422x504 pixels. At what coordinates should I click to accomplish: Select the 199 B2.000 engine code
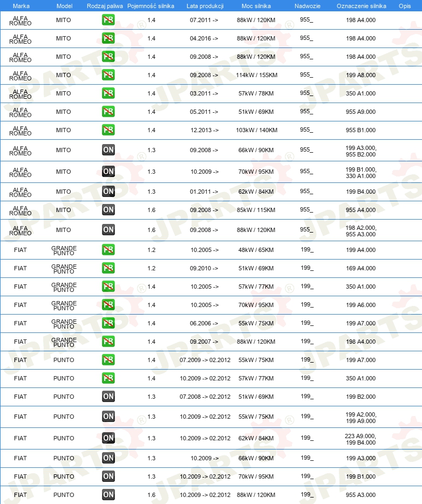tap(360, 396)
